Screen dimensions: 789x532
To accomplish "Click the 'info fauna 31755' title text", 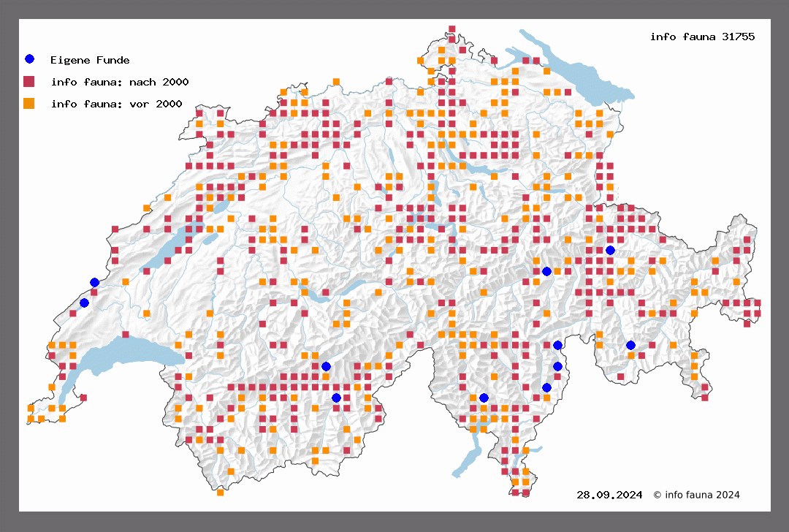I will (702, 37).
